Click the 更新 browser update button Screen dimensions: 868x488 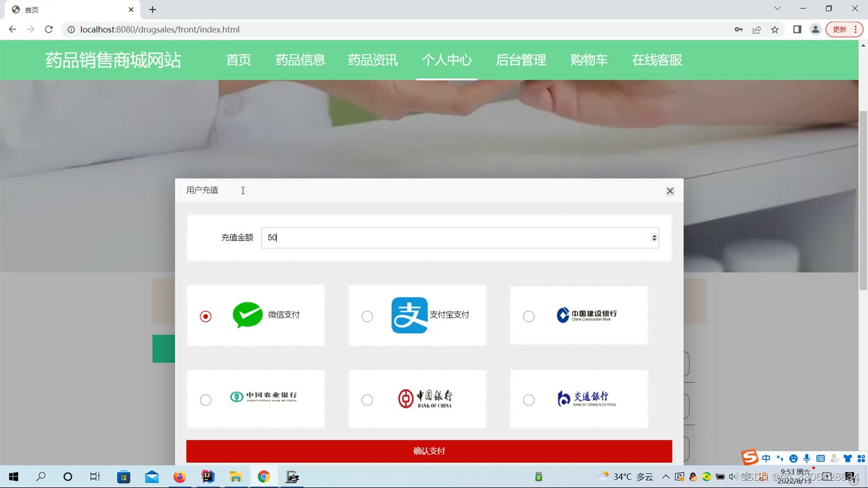tap(844, 29)
